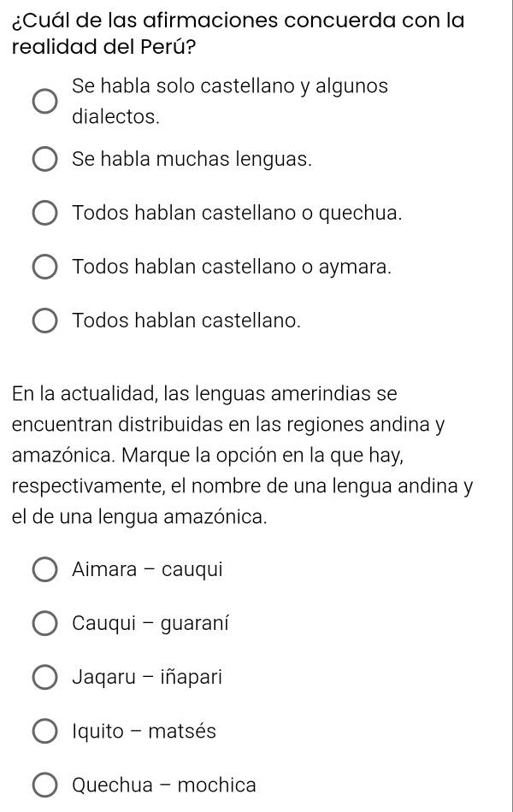This screenshot has height=812, width=513.
Task: Click the 'Todos hablan castellano o aymara.' label
Action: coord(232,267)
